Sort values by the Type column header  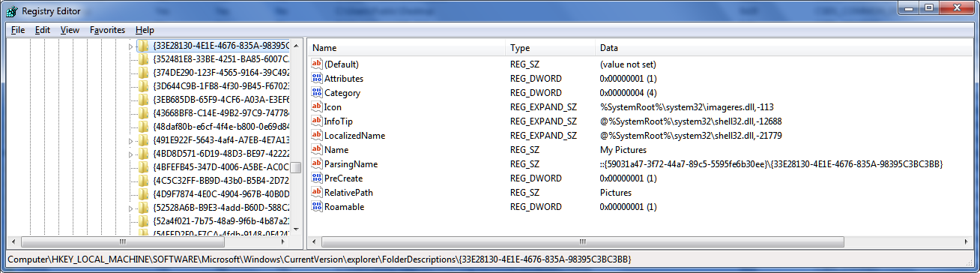550,47
